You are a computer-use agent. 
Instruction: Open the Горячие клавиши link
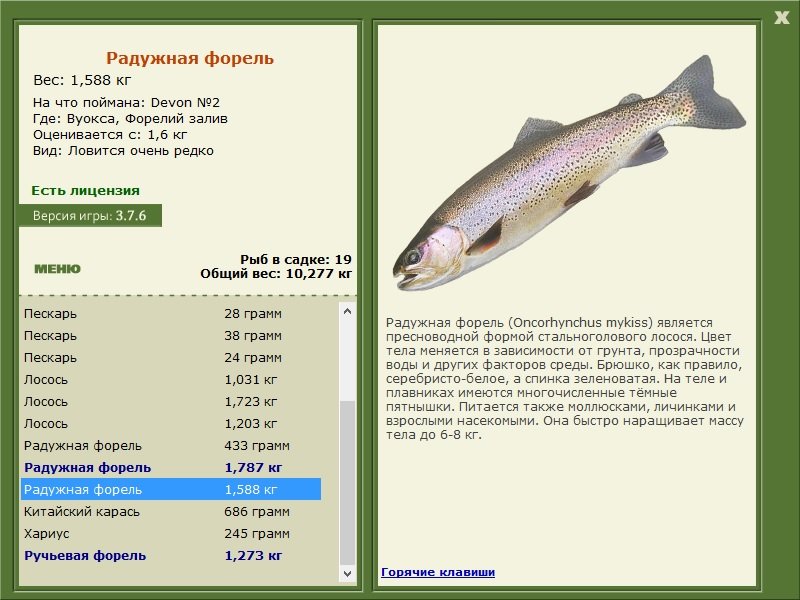click(438, 572)
